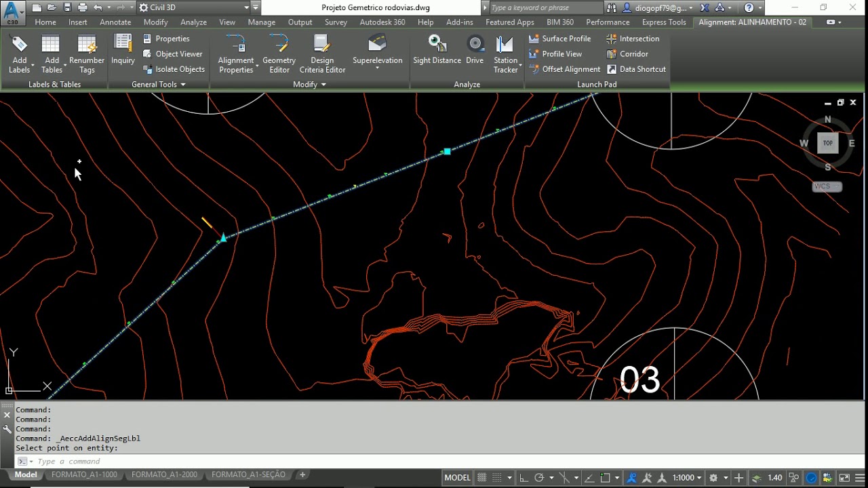Click Isolate Objects tool
The width and height of the screenshot is (868, 488).
[x=174, y=69]
